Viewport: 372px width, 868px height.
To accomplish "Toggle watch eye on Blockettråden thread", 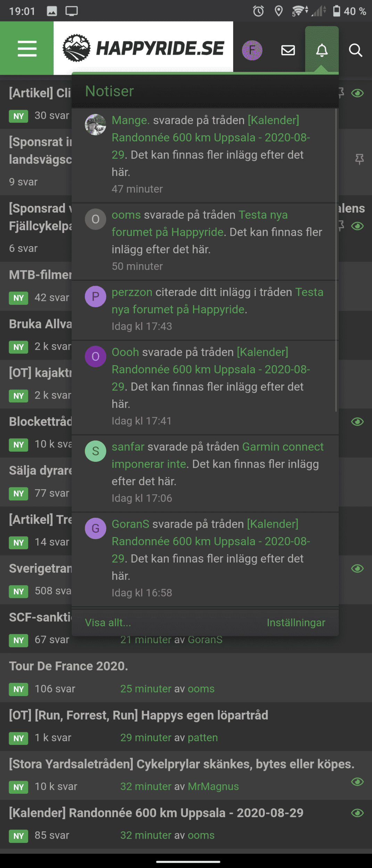I will [357, 422].
